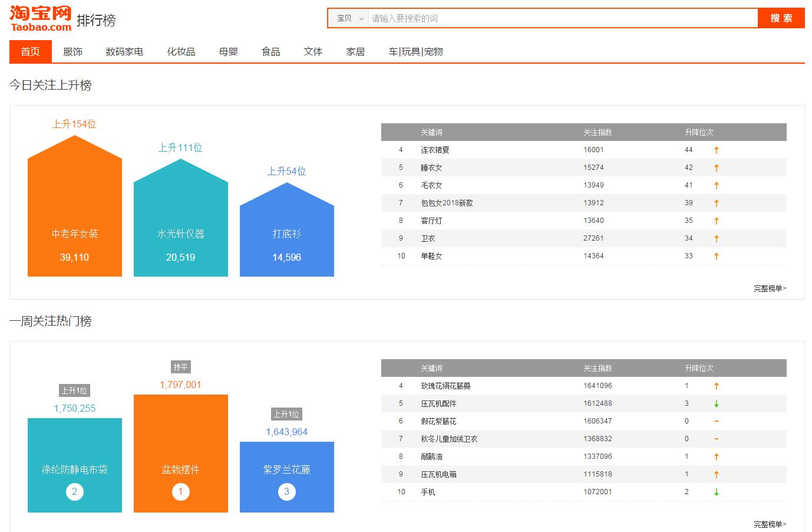Switch to the 服饰 tab
Screen dimensions: 812x532
pyautogui.click(x=72, y=51)
